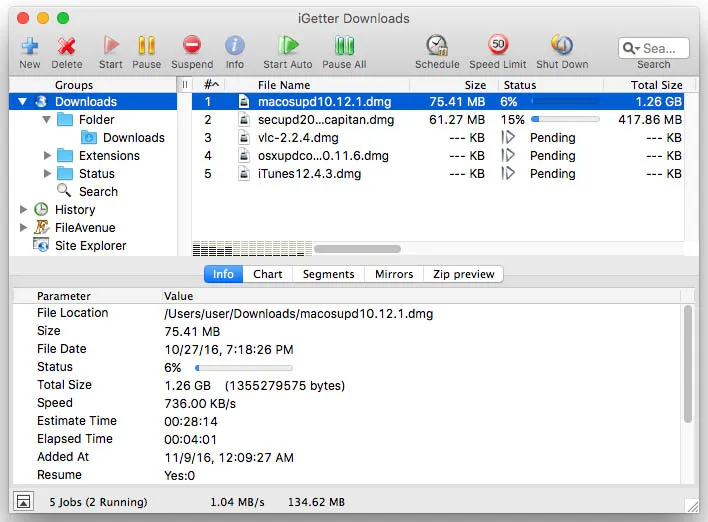Screen dimensions: 708x522
Task: Suspend downloads with the Suspend icon
Action: (x=192, y=46)
